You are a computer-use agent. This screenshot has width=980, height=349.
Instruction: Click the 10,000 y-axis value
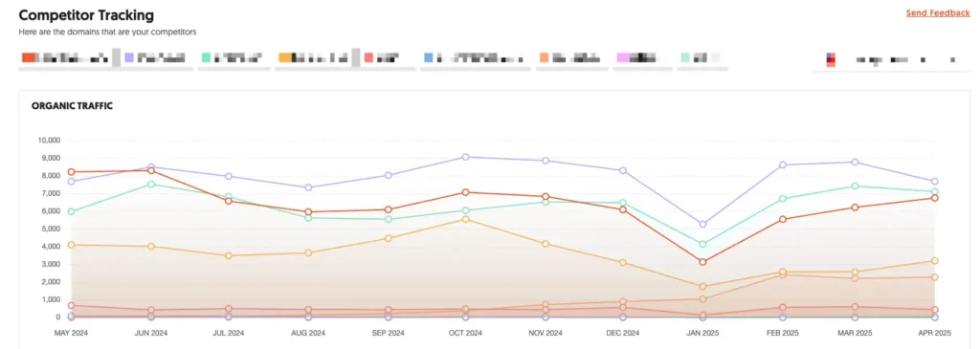[x=49, y=141]
